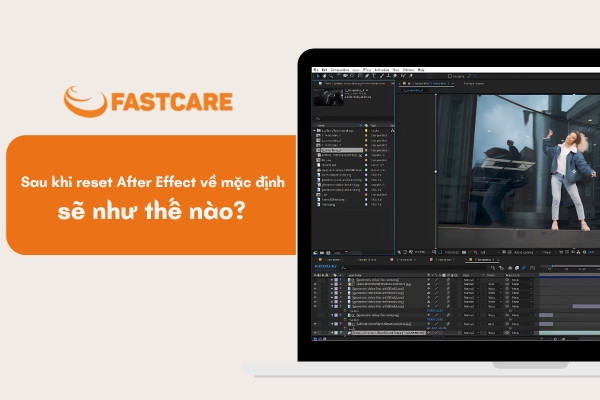The image size is (600, 400).
Task: Toggle eye visibility of fifth timeline layer
Action: coord(315,297)
